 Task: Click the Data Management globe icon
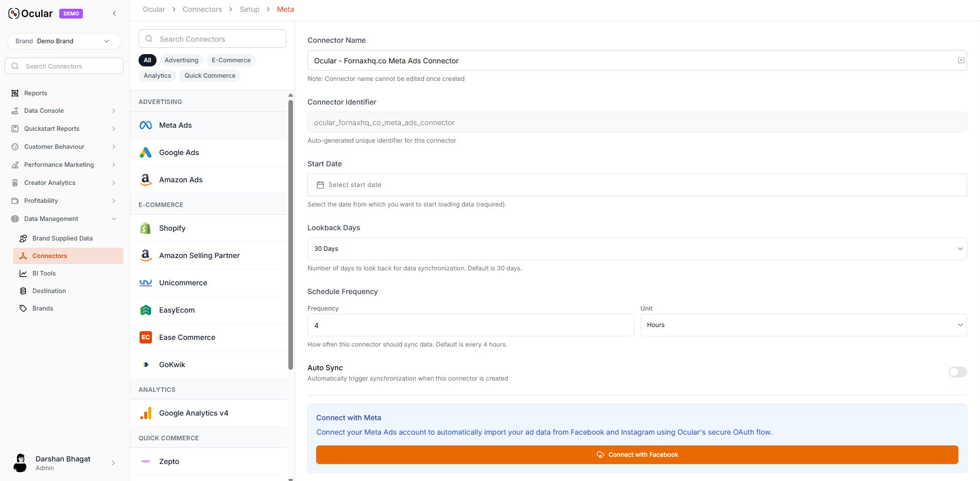(x=15, y=219)
